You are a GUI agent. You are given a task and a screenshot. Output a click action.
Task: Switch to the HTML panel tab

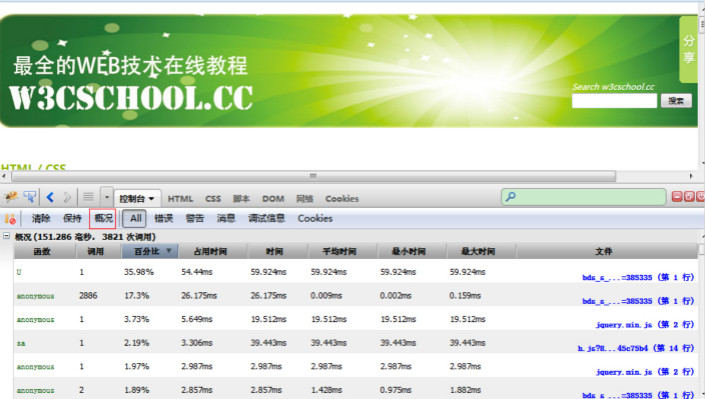tap(180, 198)
